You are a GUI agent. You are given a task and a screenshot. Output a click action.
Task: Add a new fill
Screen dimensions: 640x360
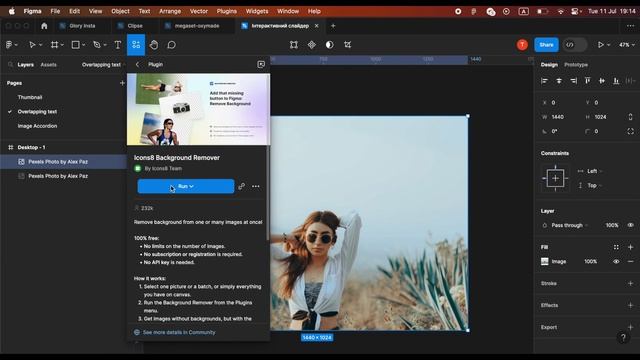pyautogui.click(x=631, y=247)
